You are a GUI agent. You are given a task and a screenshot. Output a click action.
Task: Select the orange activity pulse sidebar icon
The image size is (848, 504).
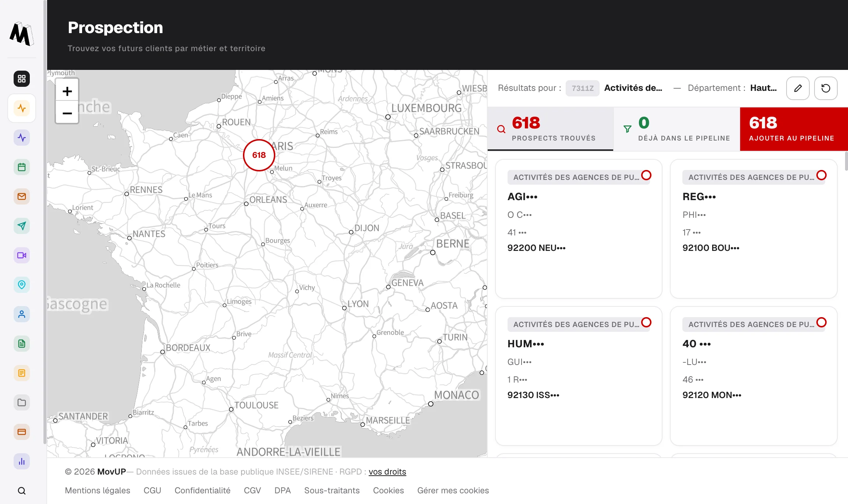[22, 108]
